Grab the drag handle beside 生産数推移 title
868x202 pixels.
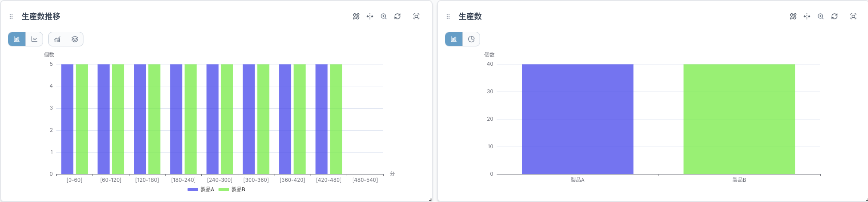(11, 16)
